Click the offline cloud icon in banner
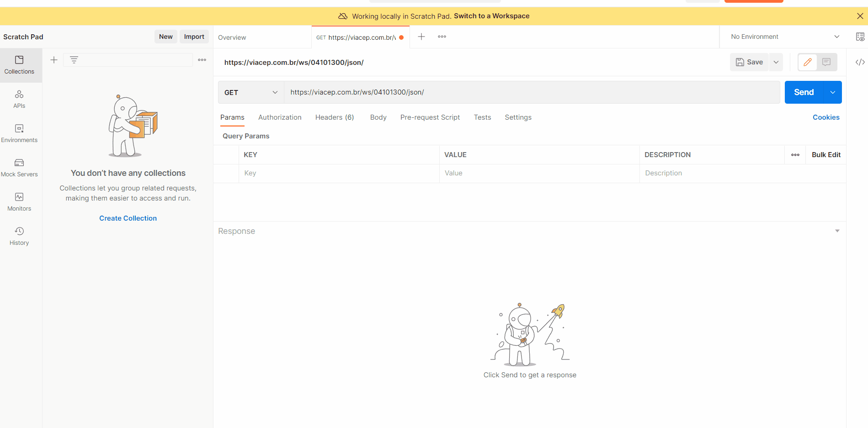The height and width of the screenshot is (428, 868). point(343,16)
